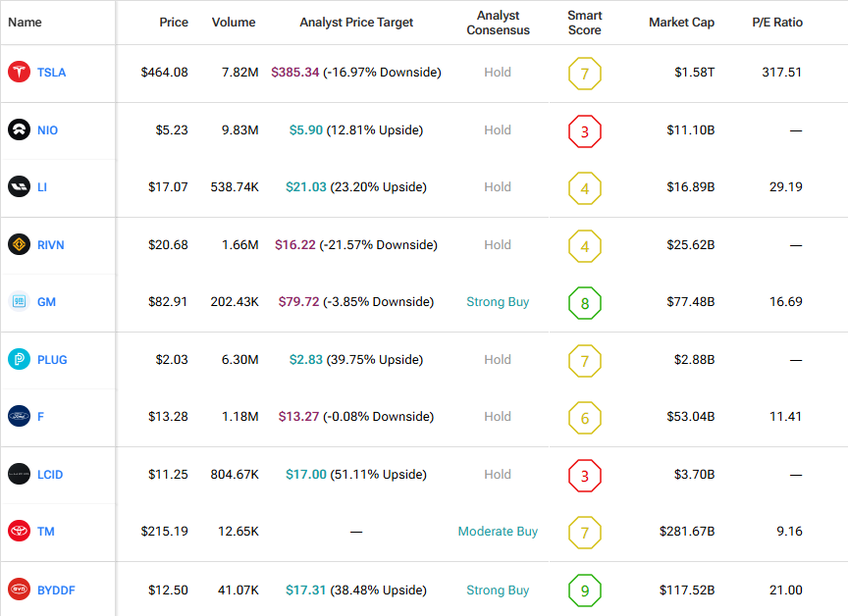This screenshot has width=848, height=616.
Task: Open the GM ticker link
Action: click(x=46, y=302)
